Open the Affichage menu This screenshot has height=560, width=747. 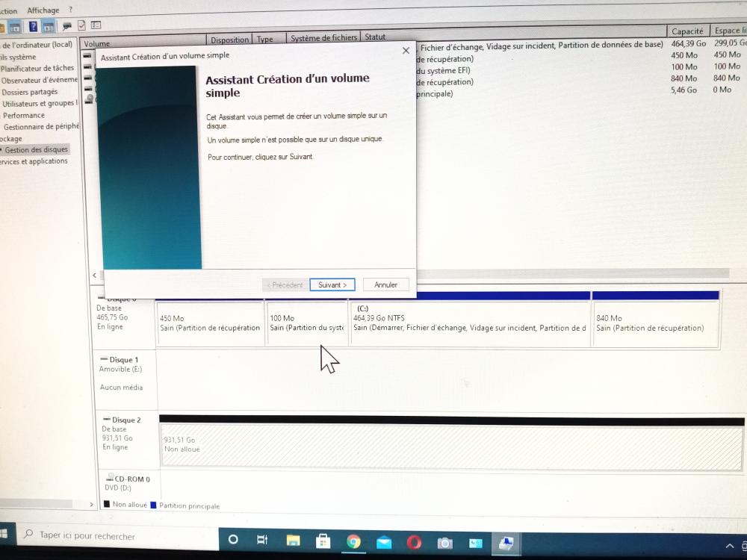[x=43, y=10]
